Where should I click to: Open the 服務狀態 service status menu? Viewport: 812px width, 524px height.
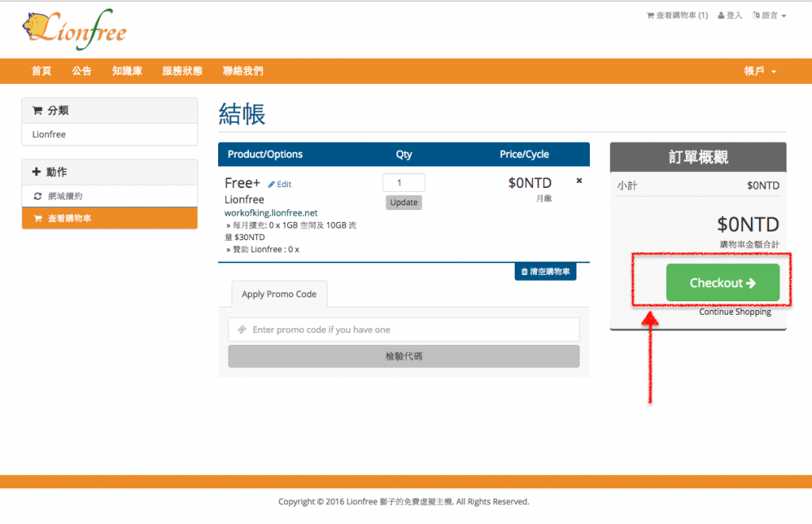click(182, 71)
